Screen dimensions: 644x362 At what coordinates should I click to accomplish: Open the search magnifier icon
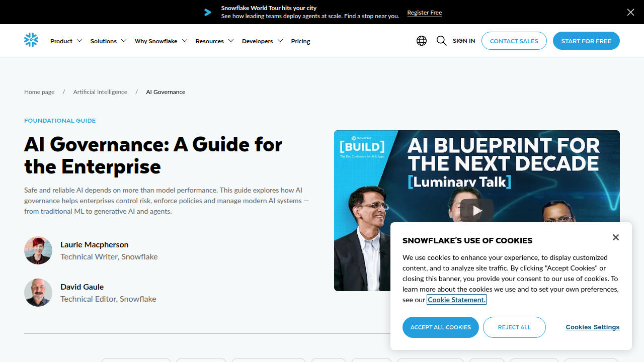[442, 41]
